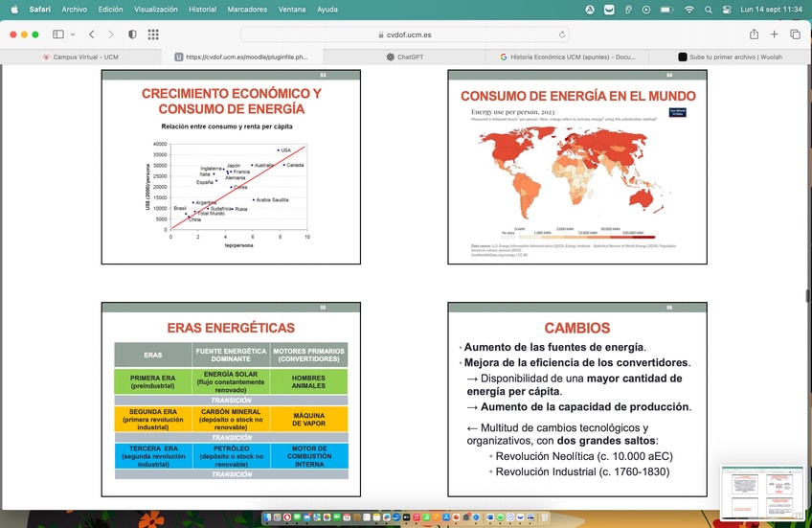Switch to the Campus Virtual - UCM tab
The height and width of the screenshot is (528, 812).
point(80,57)
